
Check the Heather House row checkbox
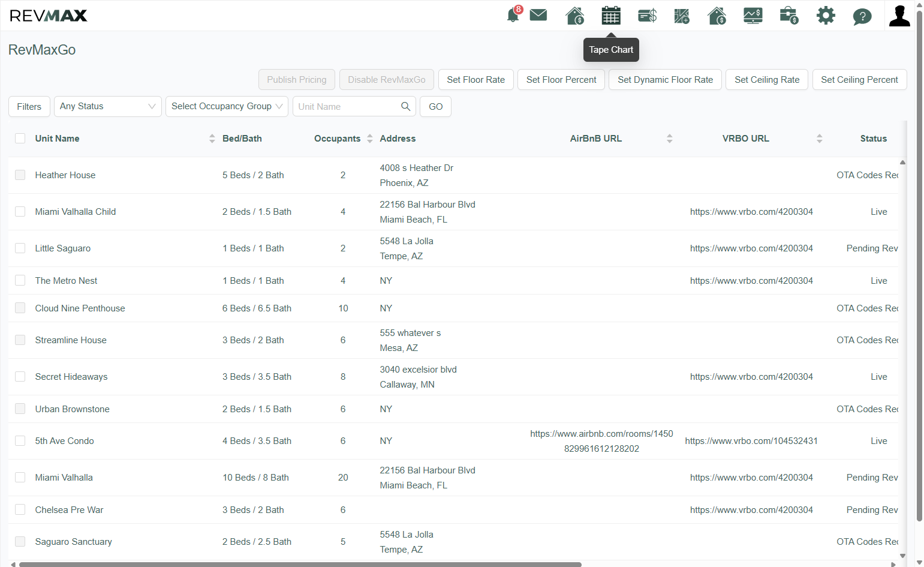coord(20,175)
